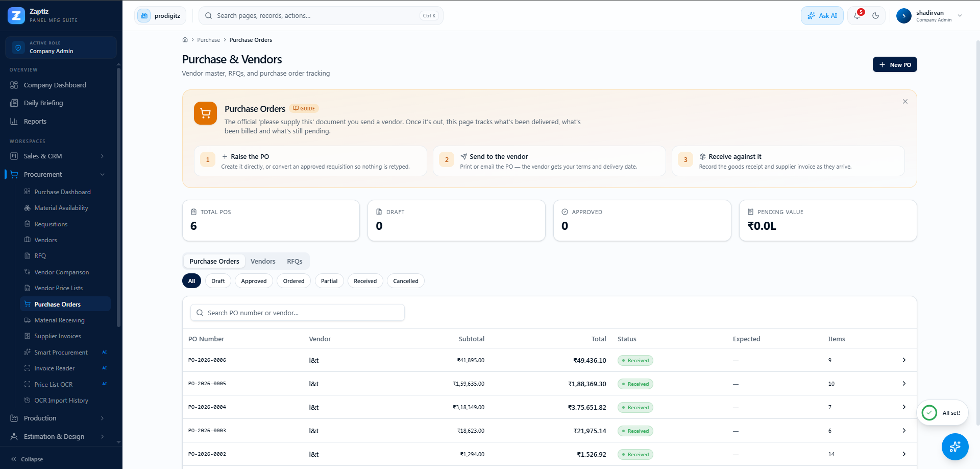Open Invoice Reader AI tool
Viewport: 980px width, 469px height.
click(x=65, y=368)
